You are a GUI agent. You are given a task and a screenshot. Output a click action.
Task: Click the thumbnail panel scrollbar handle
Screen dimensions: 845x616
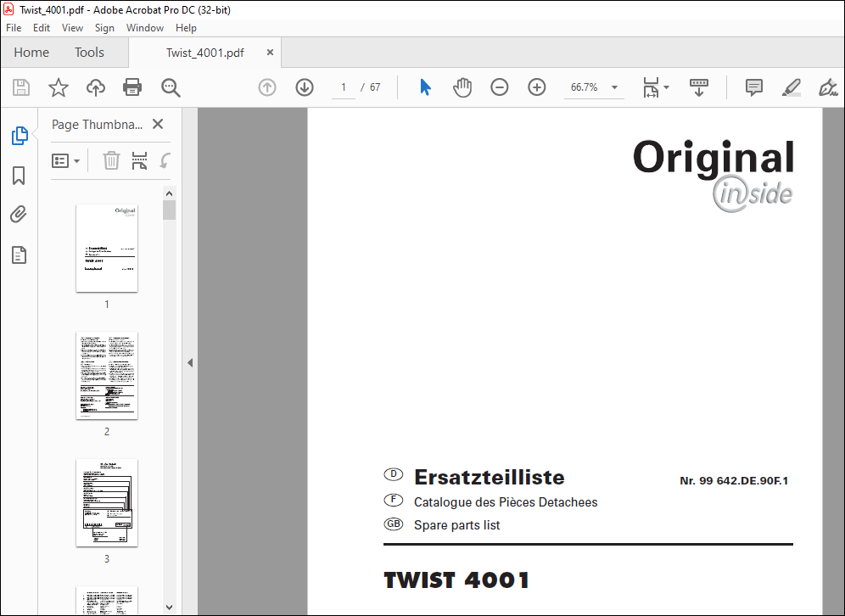169,210
